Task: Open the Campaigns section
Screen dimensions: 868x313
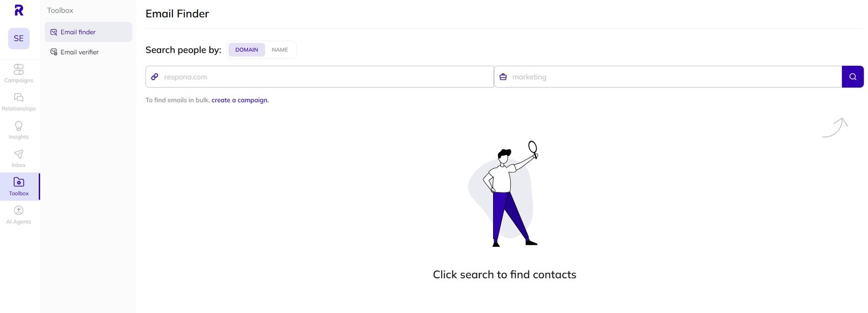Action: (x=18, y=73)
